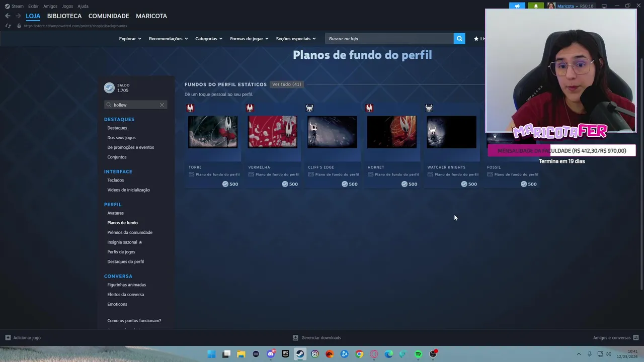Switch to the COMUNIDADE tab
The image size is (644, 362).
[x=109, y=16]
